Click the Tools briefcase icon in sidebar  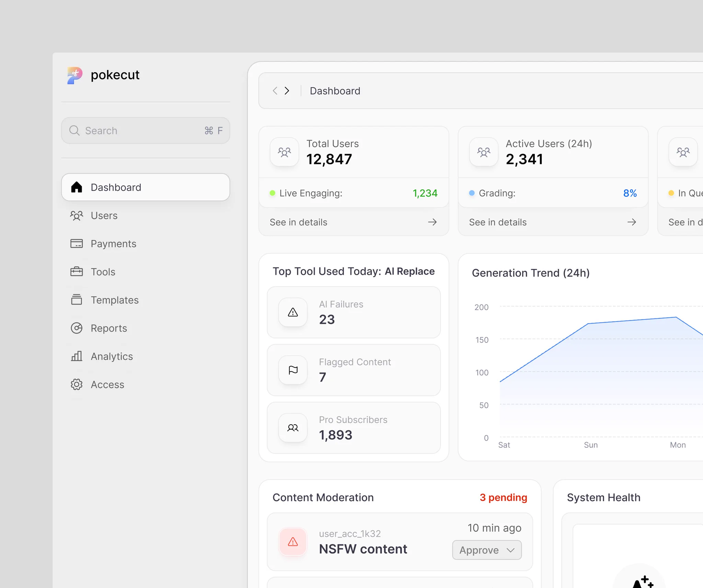tap(77, 272)
